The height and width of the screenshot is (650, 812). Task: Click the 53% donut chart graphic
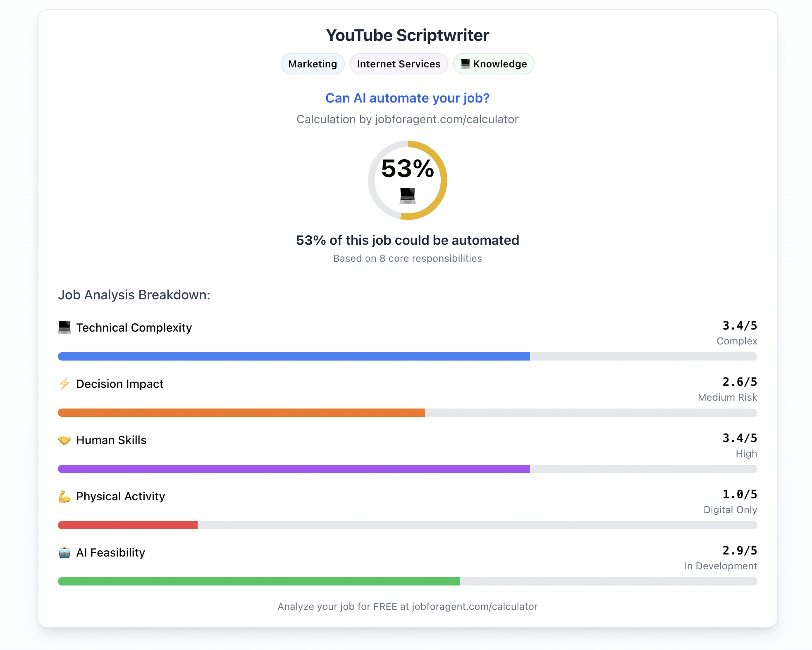point(407,182)
